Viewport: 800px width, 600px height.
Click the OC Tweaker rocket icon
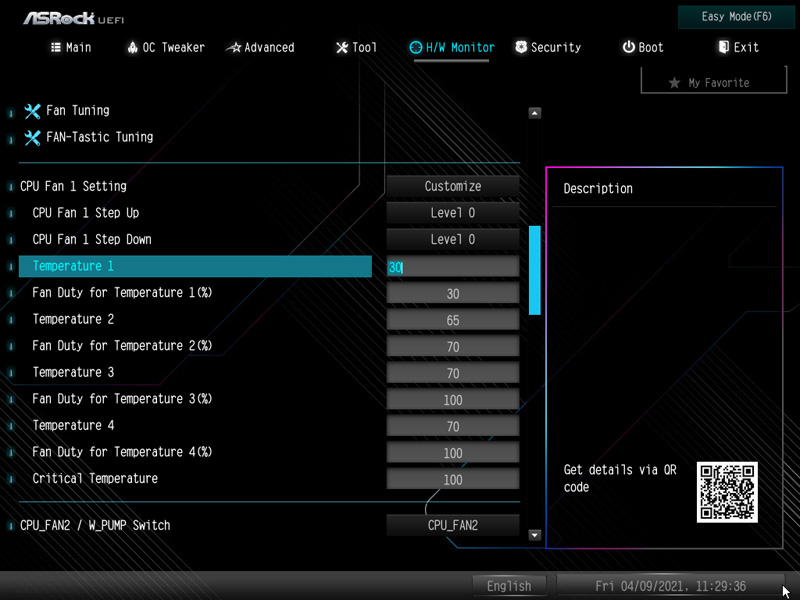(133, 47)
